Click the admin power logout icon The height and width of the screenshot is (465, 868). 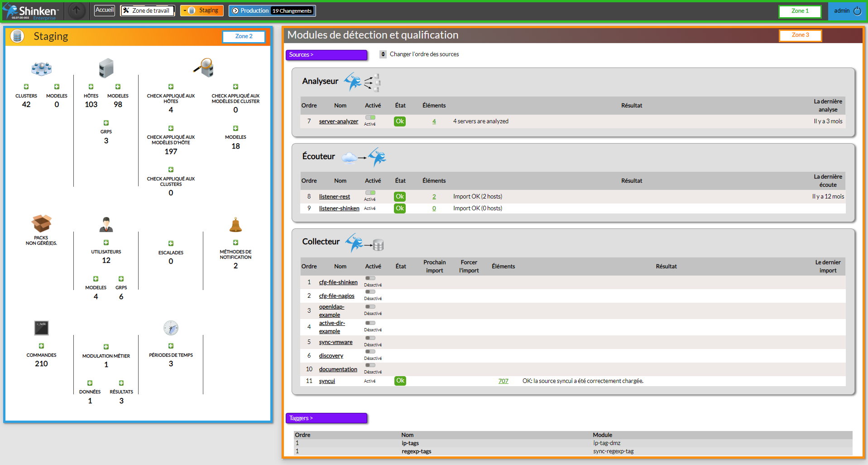point(857,11)
